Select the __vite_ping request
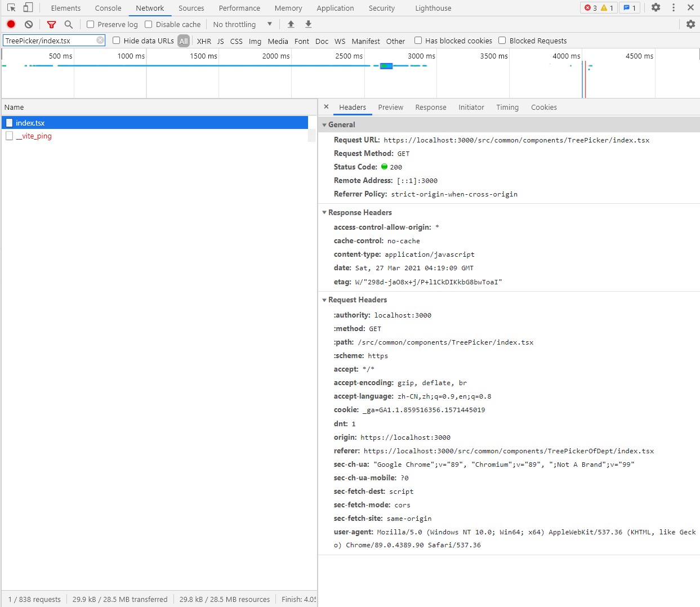The image size is (700, 607). pos(34,136)
